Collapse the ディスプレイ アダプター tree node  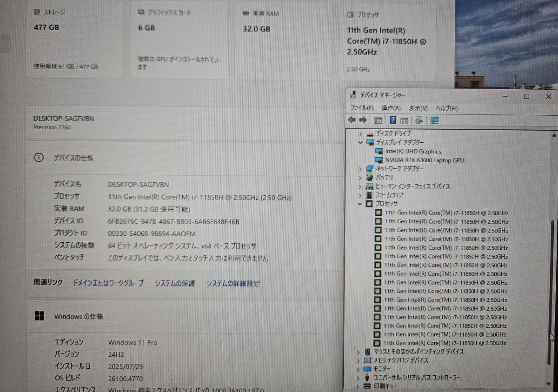pyautogui.click(x=361, y=142)
